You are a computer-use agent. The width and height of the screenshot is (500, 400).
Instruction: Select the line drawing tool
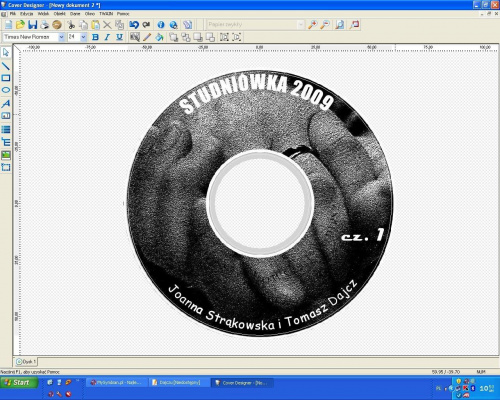click(6, 66)
